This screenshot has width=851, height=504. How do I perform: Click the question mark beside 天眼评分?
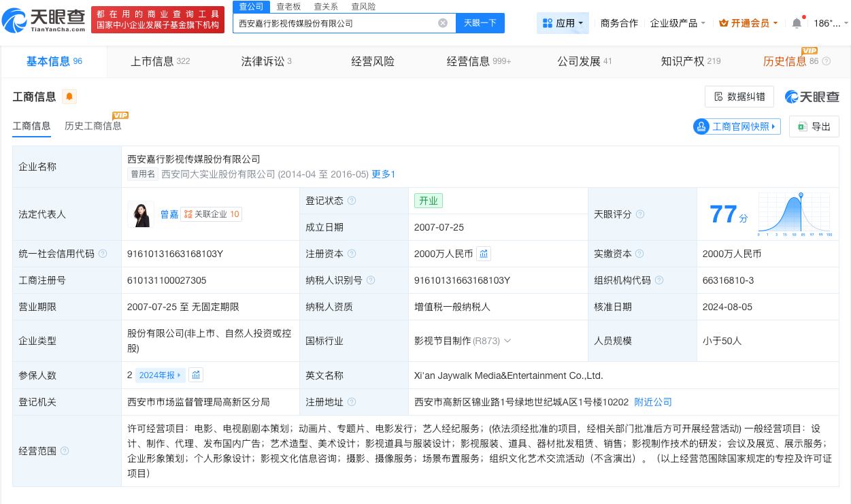[639, 214]
